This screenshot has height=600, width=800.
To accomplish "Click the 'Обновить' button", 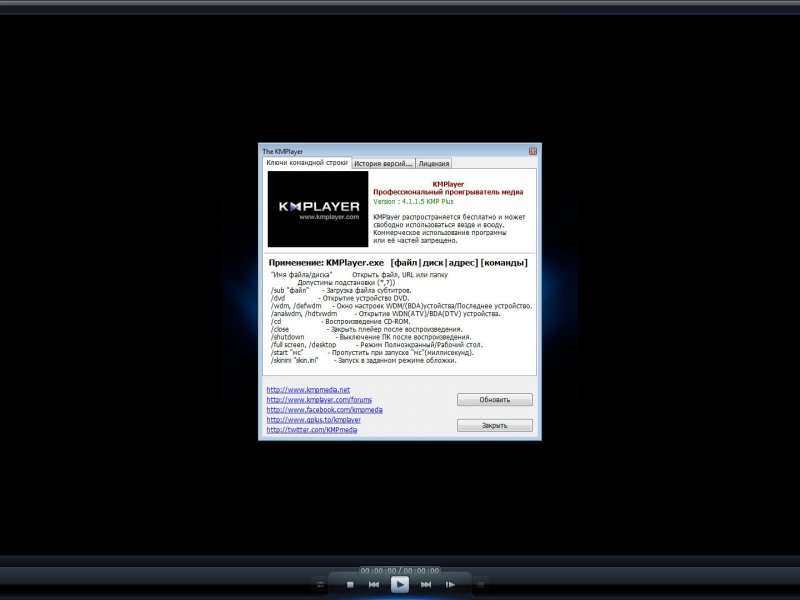I will (495, 399).
